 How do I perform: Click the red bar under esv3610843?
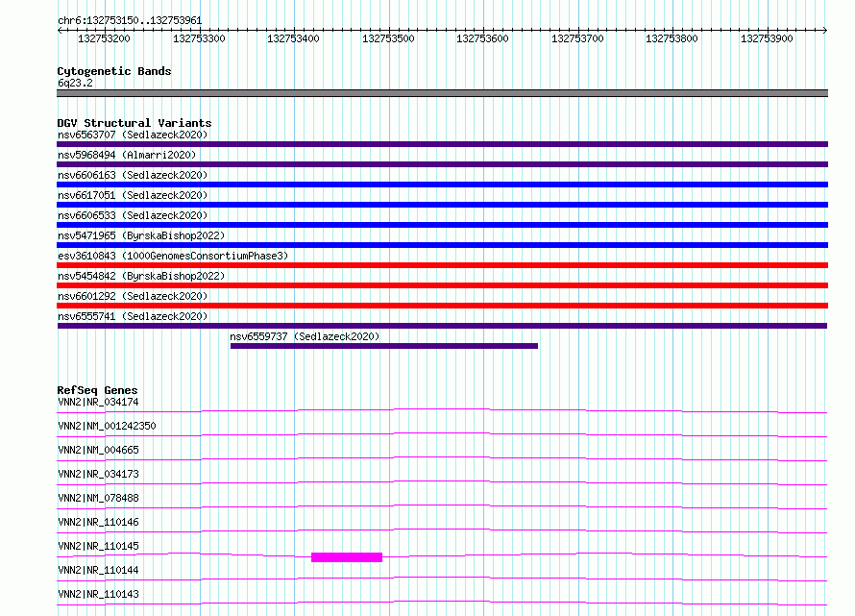coord(442,265)
